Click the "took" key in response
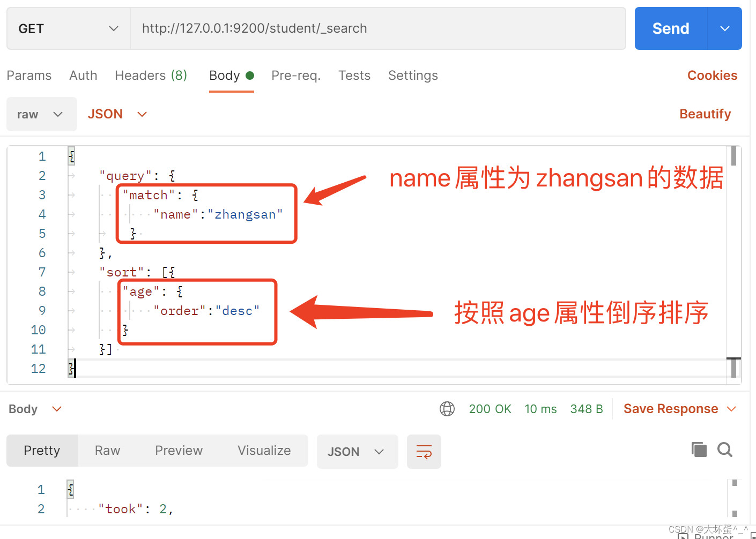 point(121,509)
